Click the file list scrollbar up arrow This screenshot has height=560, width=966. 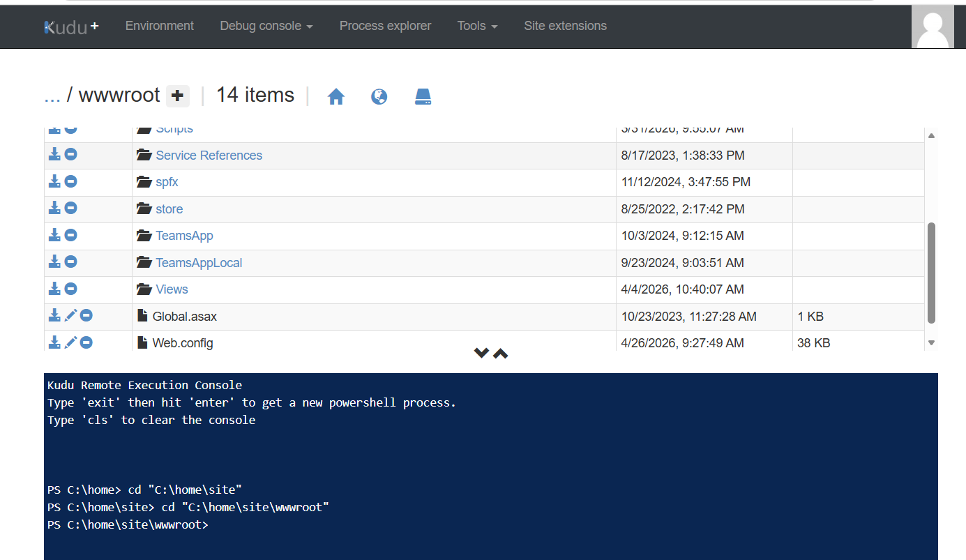pyautogui.click(x=931, y=135)
